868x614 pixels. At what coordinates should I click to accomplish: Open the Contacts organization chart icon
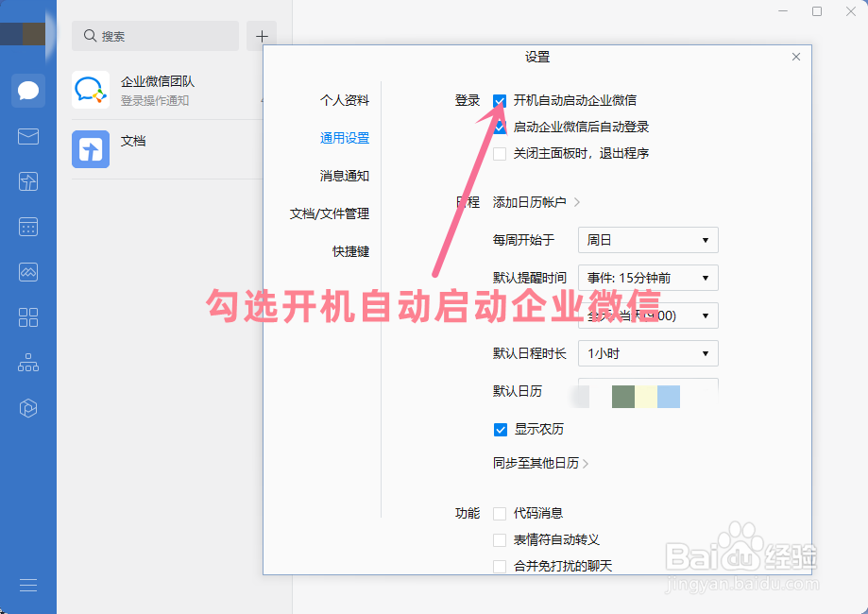(28, 363)
